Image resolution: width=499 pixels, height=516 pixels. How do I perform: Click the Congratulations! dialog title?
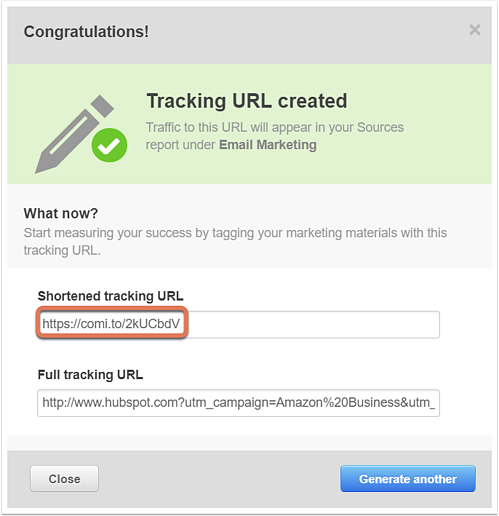point(86,32)
